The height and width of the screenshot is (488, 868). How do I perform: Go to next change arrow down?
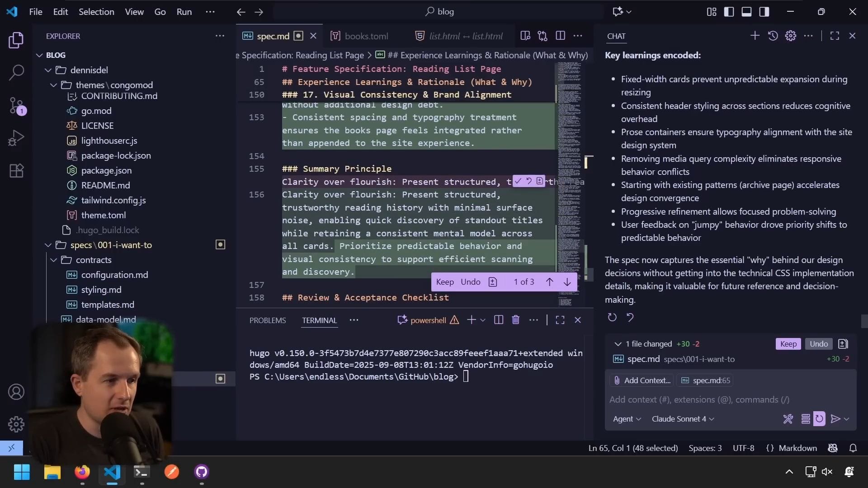pyautogui.click(x=567, y=282)
